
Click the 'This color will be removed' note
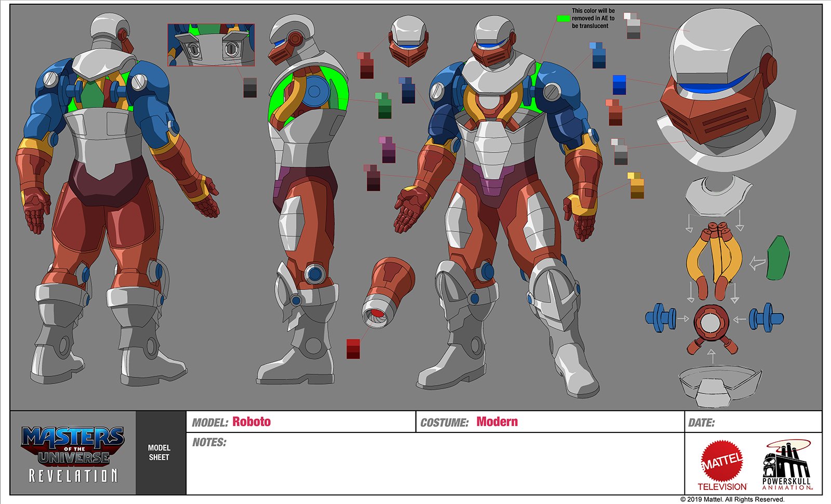click(x=593, y=18)
